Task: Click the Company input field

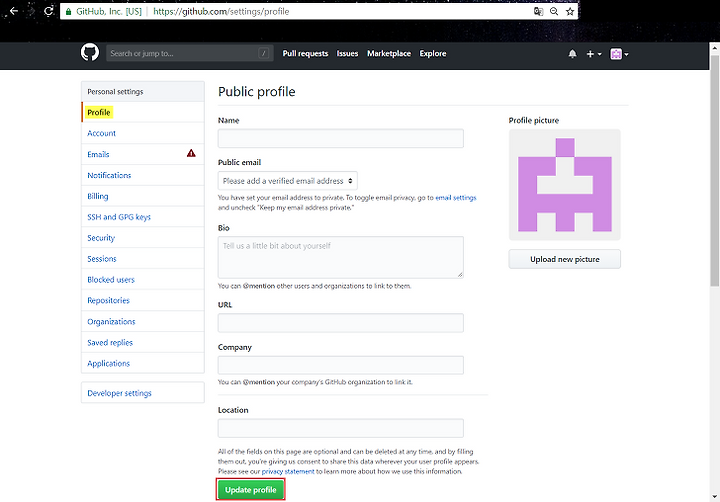Action: [341, 365]
